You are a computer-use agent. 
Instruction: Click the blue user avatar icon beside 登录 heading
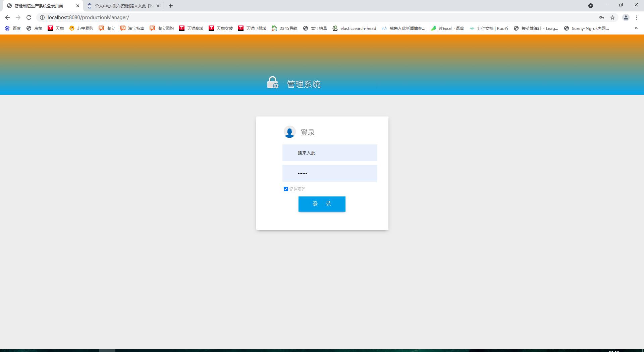point(289,132)
